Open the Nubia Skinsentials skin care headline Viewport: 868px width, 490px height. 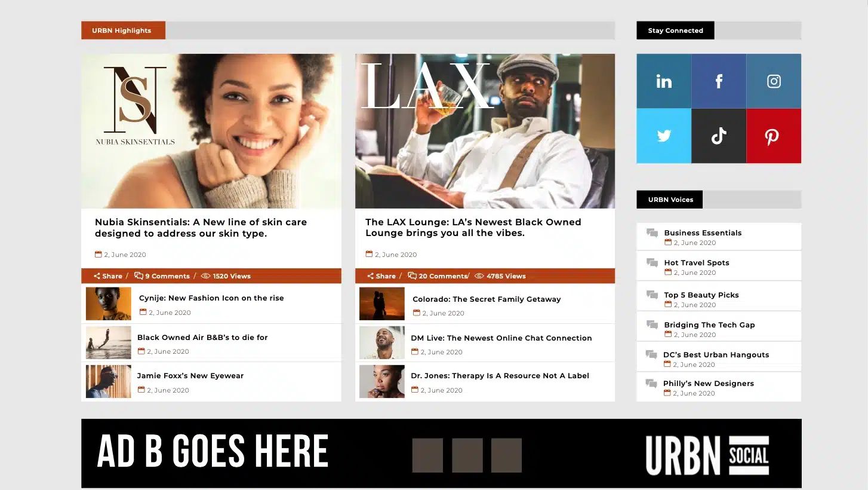pos(201,228)
